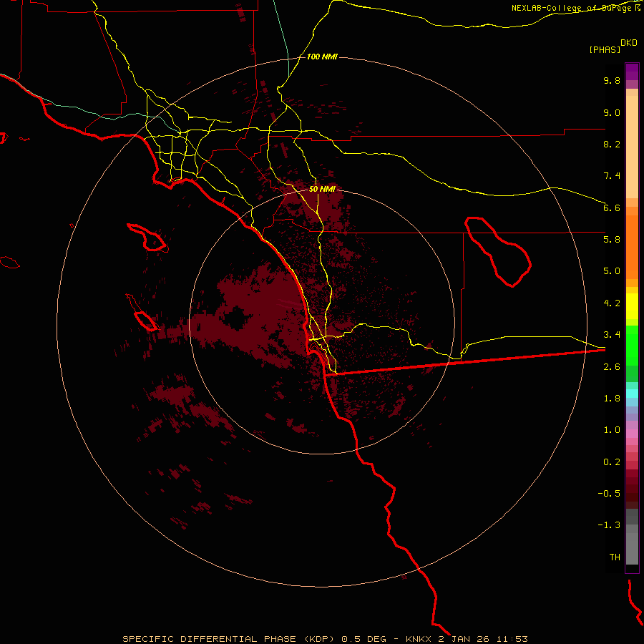This screenshot has height=644, width=644.
Task: Click the 5.8 scale value
Action: [x=612, y=240]
